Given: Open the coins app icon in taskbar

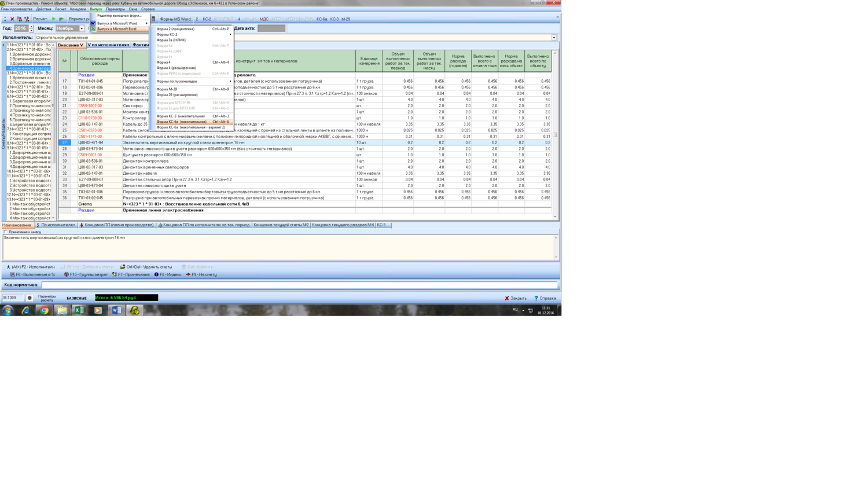Looking at the screenshot, I should [134, 310].
